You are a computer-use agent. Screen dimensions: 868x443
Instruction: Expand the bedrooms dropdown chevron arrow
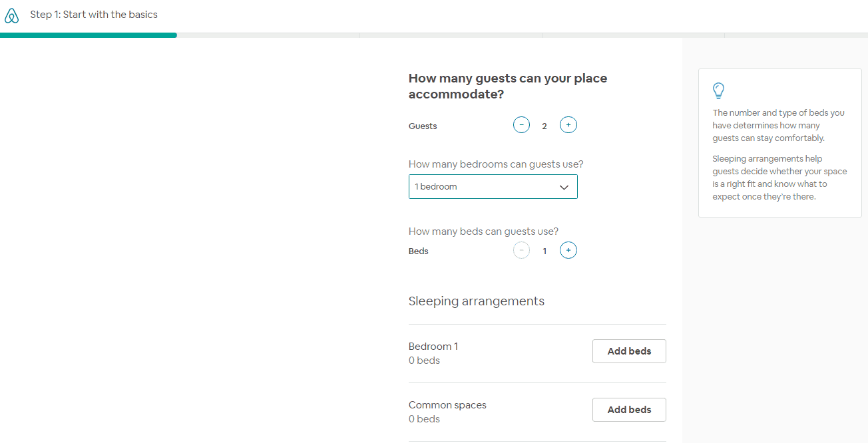coord(564,187)
